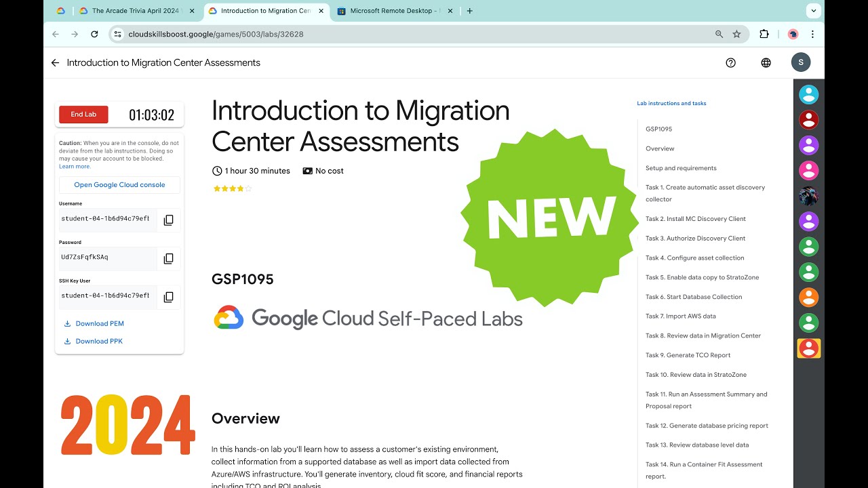The image size is (868, 488).
Task: Go back with the lab page arrow
Action: point(55,62)
